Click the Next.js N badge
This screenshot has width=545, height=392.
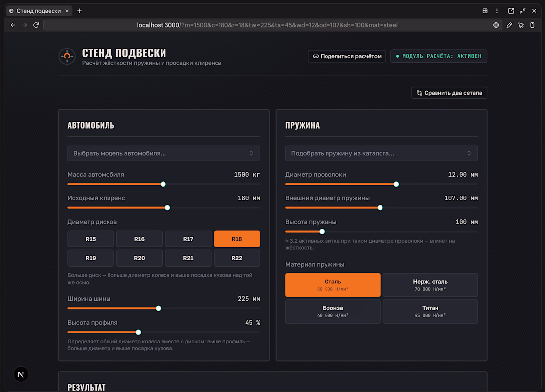pyautogui.click(x=21, y=374)
